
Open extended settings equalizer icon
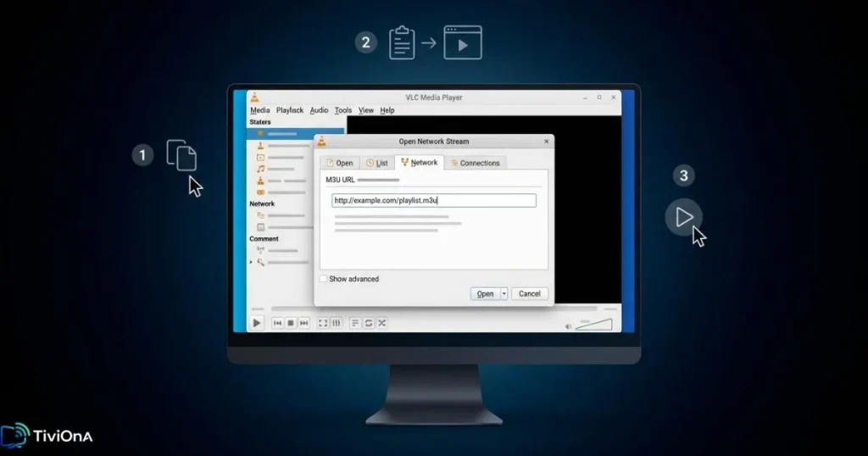click(336, 323)
